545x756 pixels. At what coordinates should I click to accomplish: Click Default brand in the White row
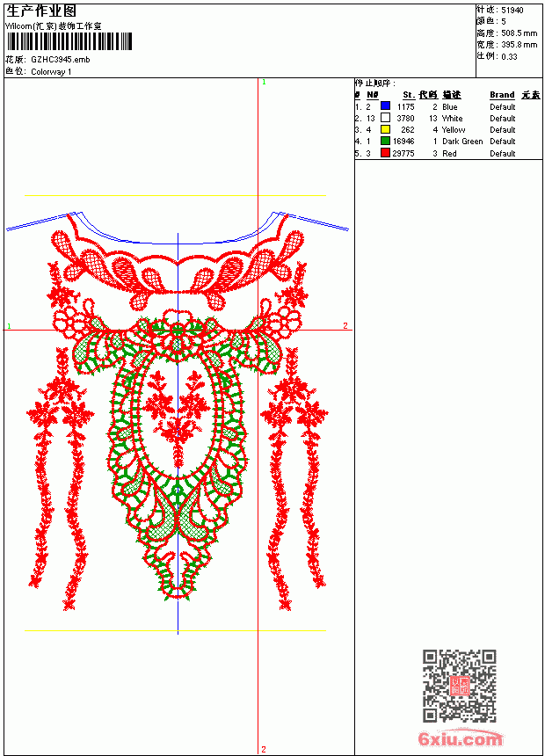[503, 119]
